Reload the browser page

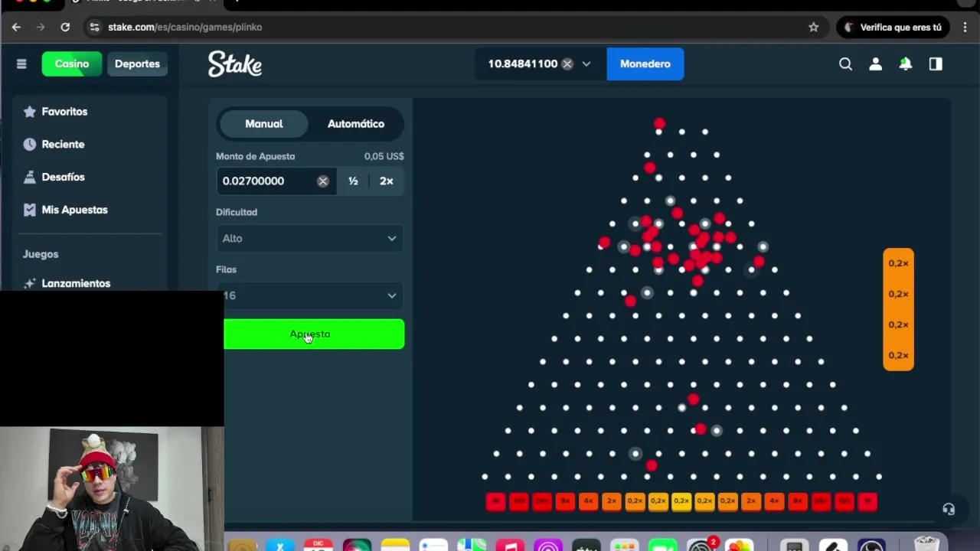click(x=65, y=27)
